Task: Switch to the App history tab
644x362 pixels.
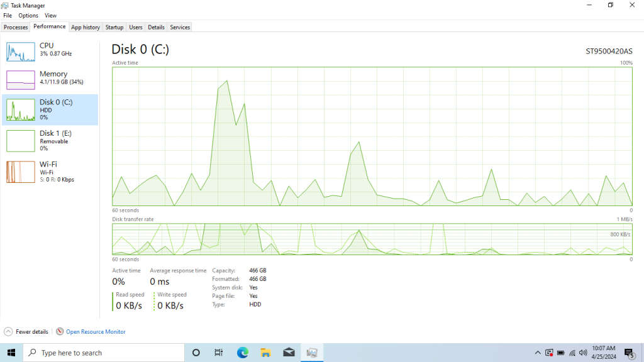Action: point(86,27)
